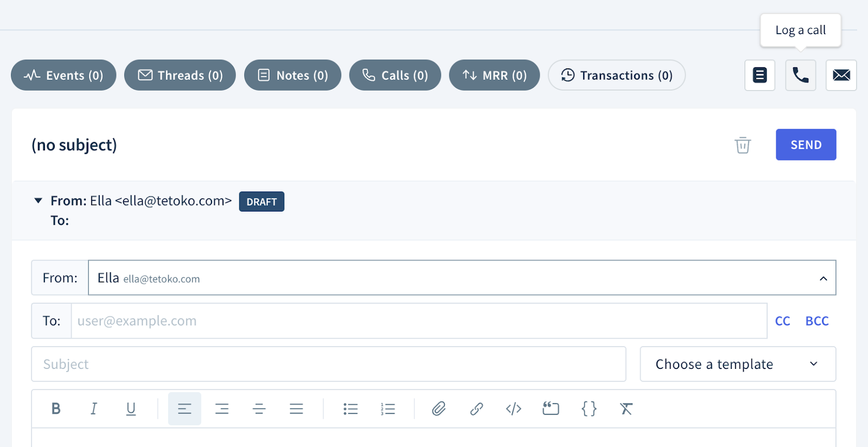This screenshot has width=868, height=447.
Task: Insert numbered list
Action: point(388,408)
